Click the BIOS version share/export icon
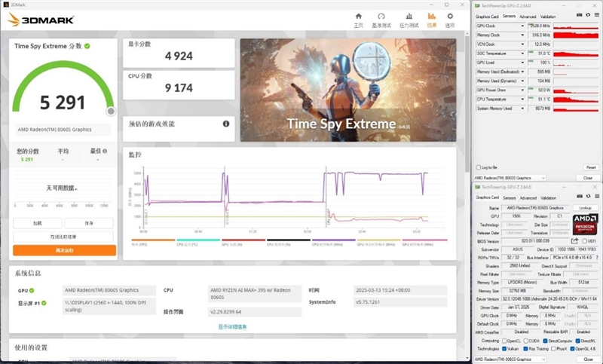The height and width of the screenshot is (364, 603). pos(574,241)
